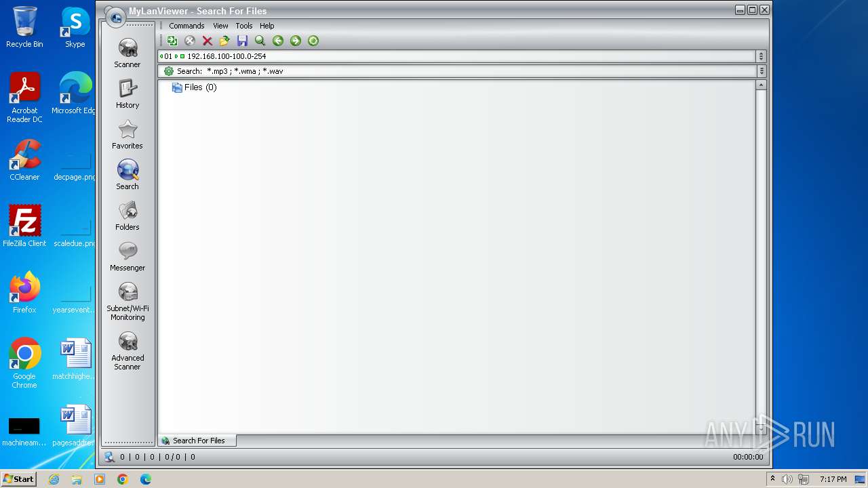Click the results list scroll up arrow
Image resolution: width=868 pixels, height=488 pixels.
click(x=761, y=85)
